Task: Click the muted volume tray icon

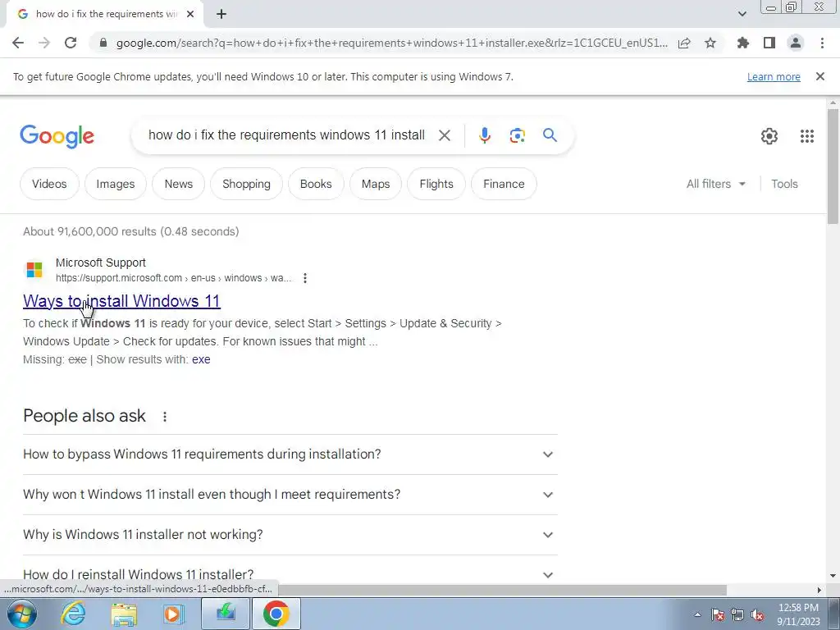Action: (757, 615)
